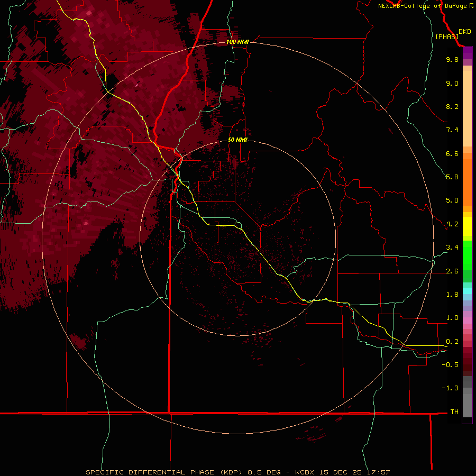The image size is (476, 476).
Task: Click the 6.6 legend value
Action: 452,153
